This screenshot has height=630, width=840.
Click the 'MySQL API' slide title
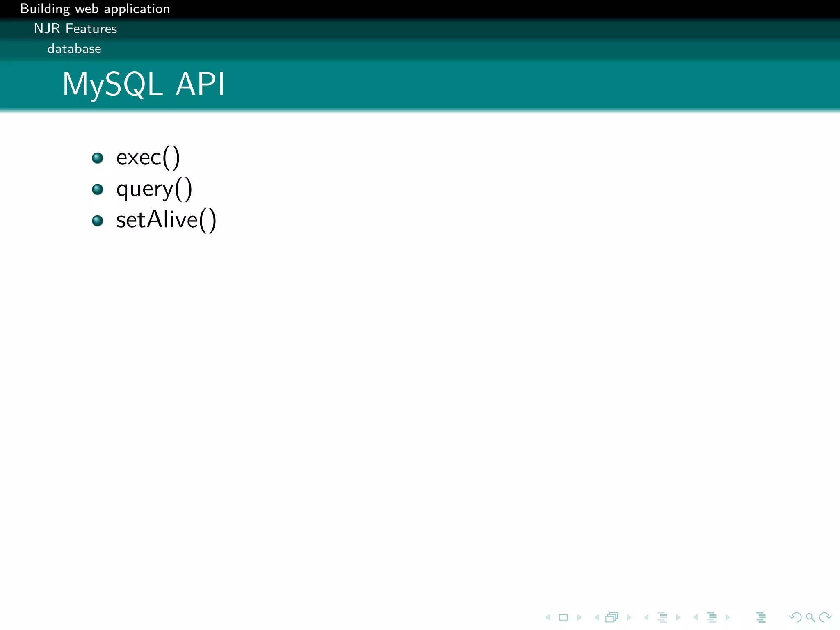pyautogui.click(x=144, y=84)
